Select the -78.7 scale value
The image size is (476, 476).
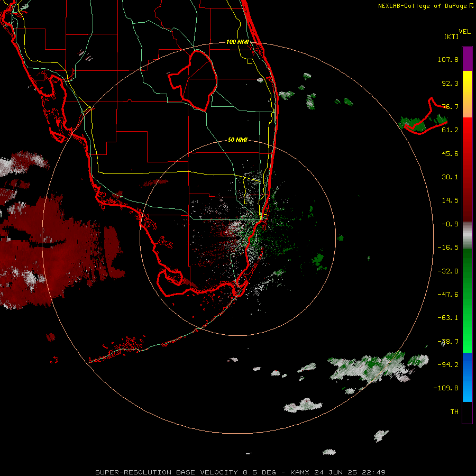[448, 342]
